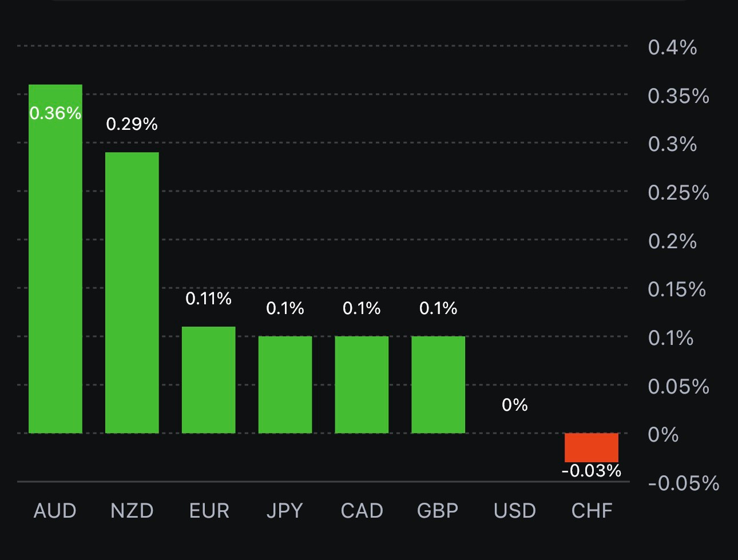
Task: Select the CHF currency label
Action: [592, 511]
